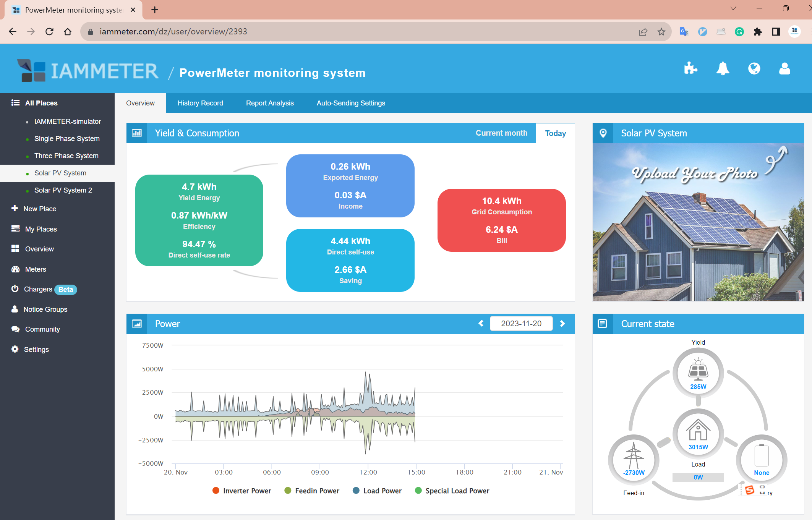The width and height of the screenshot is (812, 520).
Task: Click the Settings gear icon in sidebar
Action: coord(15,349)
